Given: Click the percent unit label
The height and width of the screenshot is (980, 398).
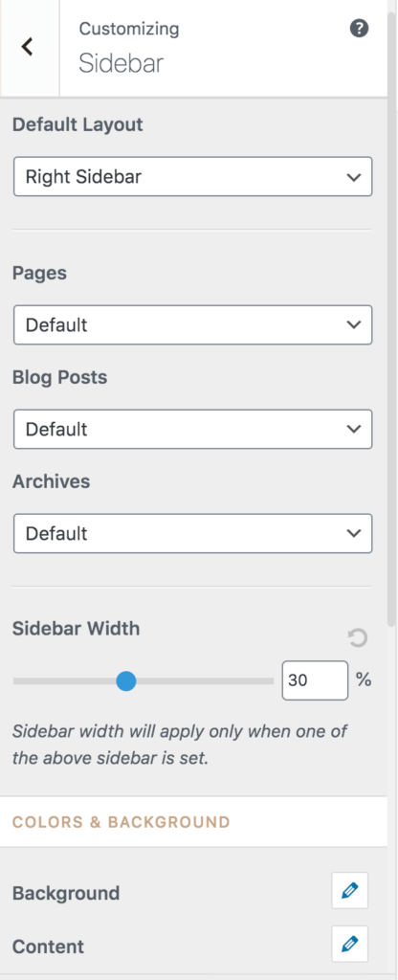Looking at the screenshot, I should tap(364, 679).
